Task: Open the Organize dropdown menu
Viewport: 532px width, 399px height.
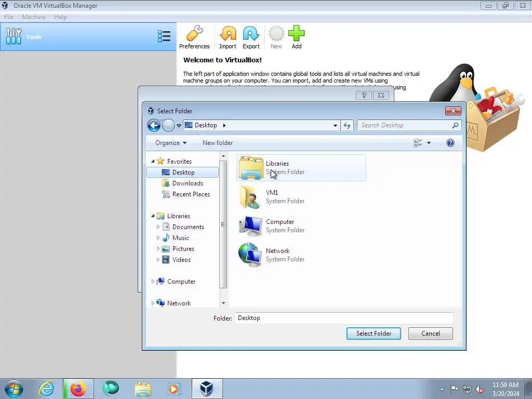Action: point(171,143)
